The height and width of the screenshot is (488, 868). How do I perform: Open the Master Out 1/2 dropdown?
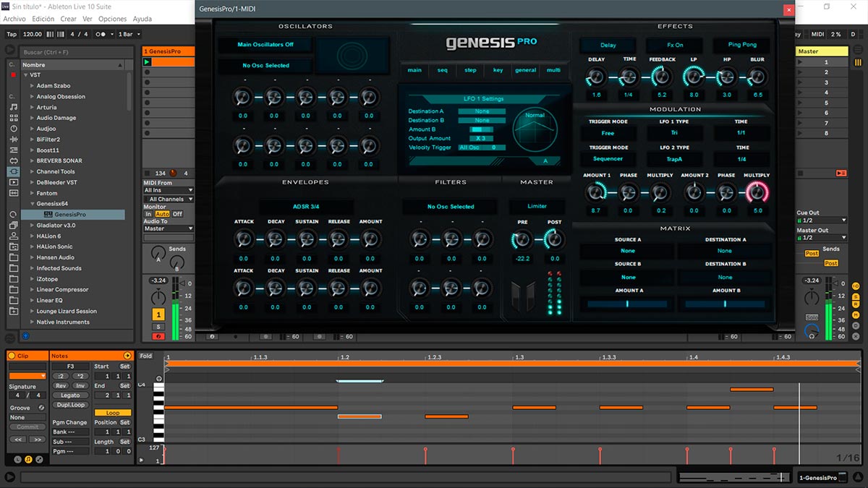tap(822, 238)
